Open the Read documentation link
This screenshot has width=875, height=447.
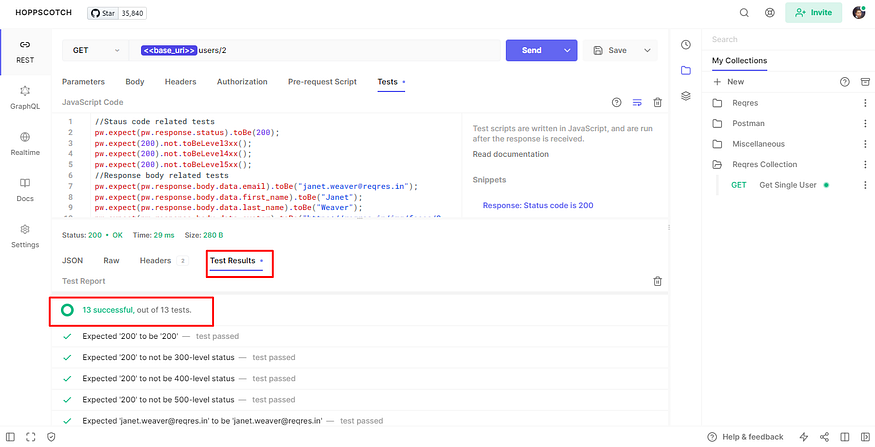(x=510, y=154)
